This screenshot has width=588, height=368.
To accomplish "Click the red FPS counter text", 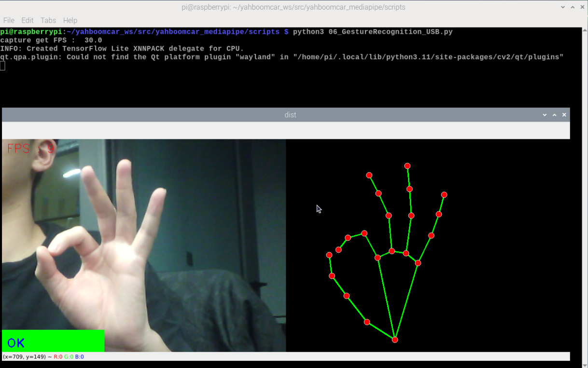I will [x=30, y=149].
